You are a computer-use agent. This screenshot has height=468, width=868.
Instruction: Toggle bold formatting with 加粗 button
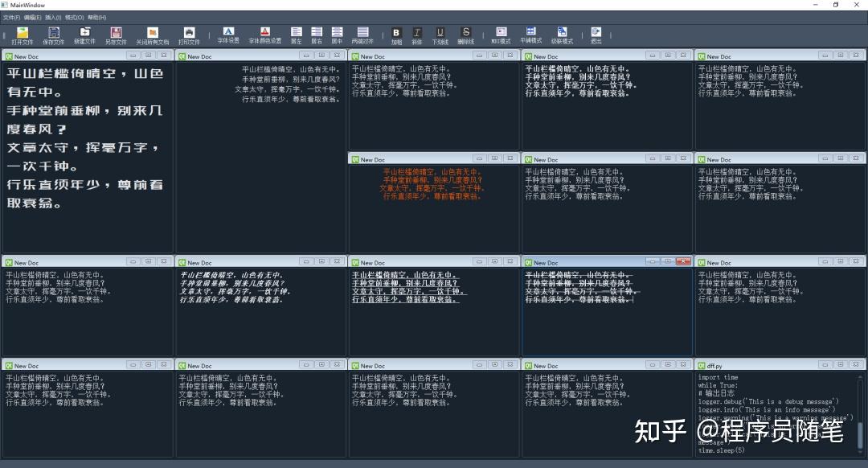point(395,32)
